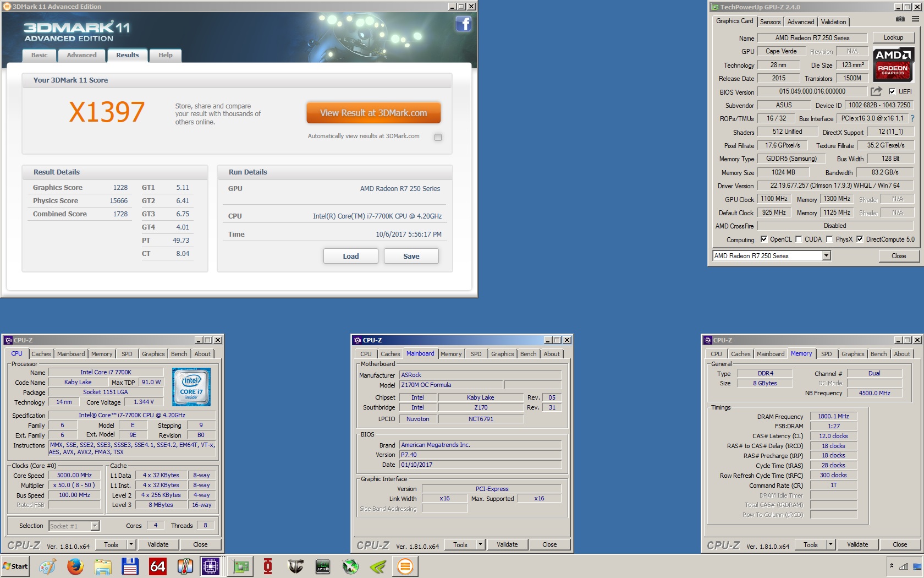Open the Socket #1 selection dropdown
The width and height of the screenshot is (924, 578).
click(95, 526)
